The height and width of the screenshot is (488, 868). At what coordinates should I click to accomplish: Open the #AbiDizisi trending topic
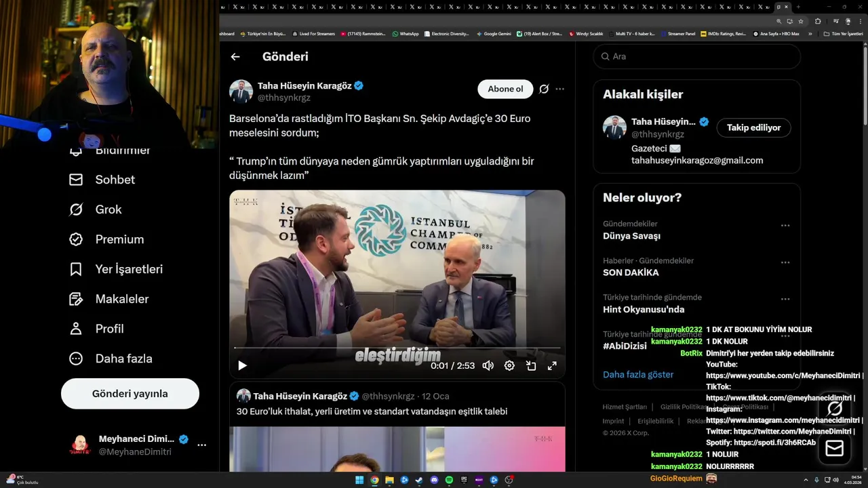(x=625, y=346)
